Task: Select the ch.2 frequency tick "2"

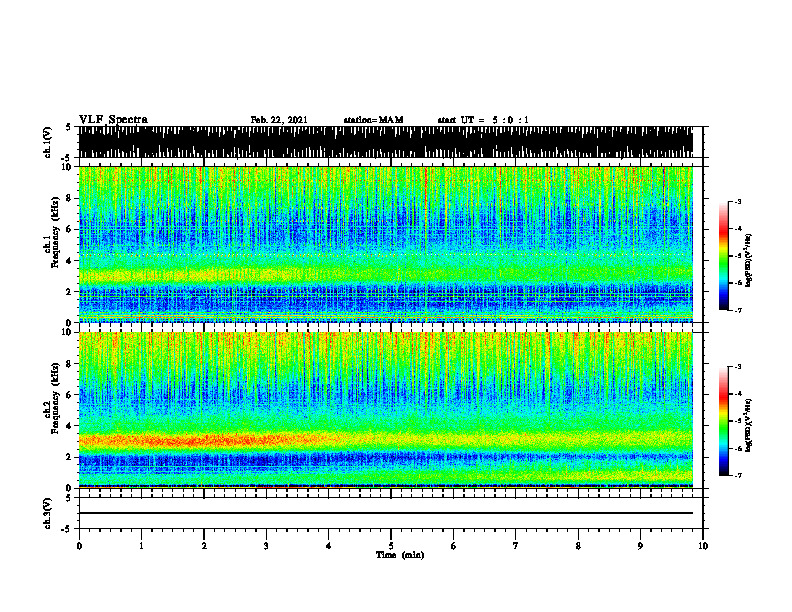Action: click(69, 457)
